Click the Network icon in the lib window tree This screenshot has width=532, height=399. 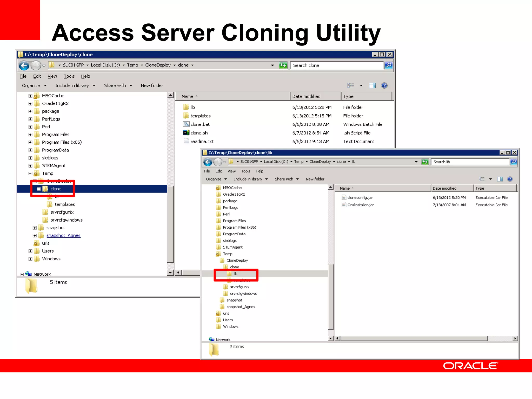pos(212,339)
